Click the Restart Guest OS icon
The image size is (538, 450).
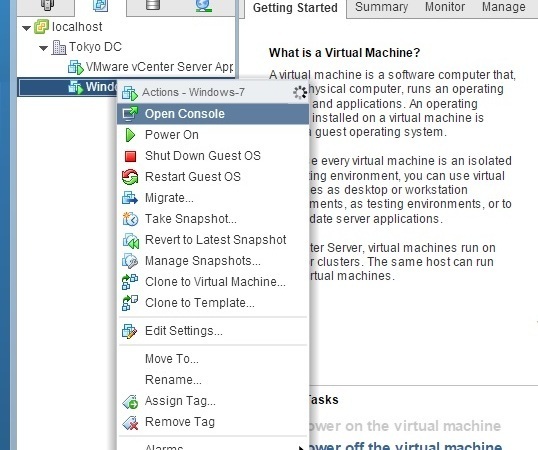(130, 177)
